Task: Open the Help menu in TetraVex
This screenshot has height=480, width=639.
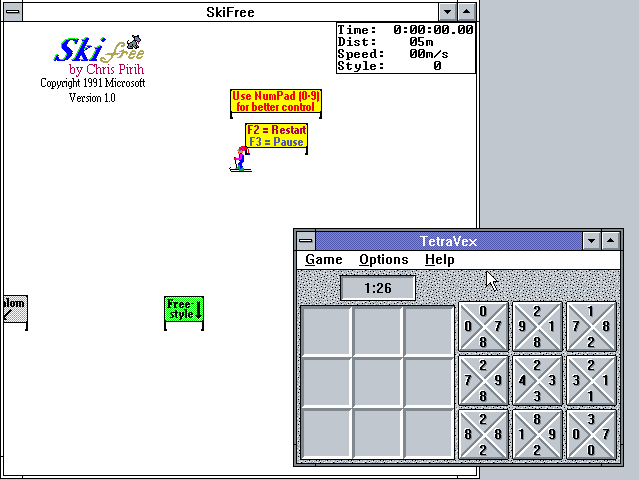Action: [x=439, y=260]
